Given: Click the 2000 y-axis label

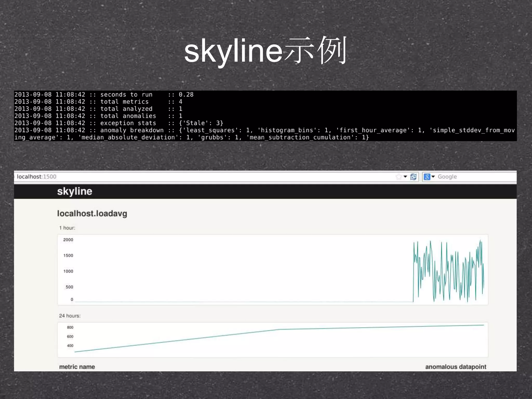Looking at the screenshot, I should click(68, 240).
